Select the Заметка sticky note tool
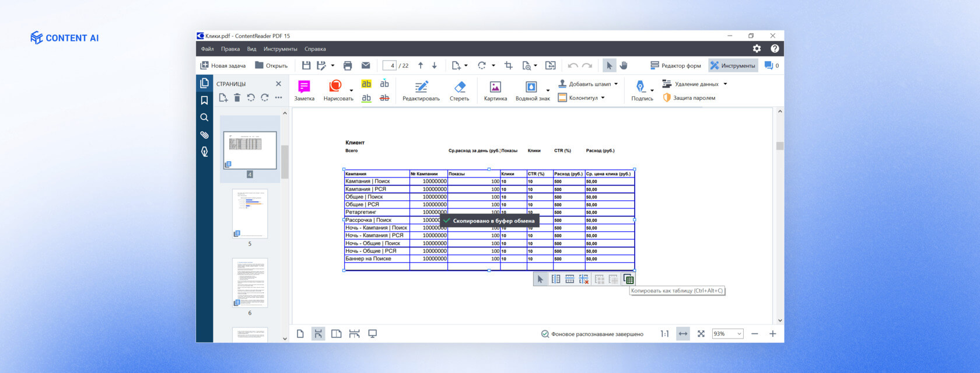Viewport: 980px width, 373px height. pos(304,90)
